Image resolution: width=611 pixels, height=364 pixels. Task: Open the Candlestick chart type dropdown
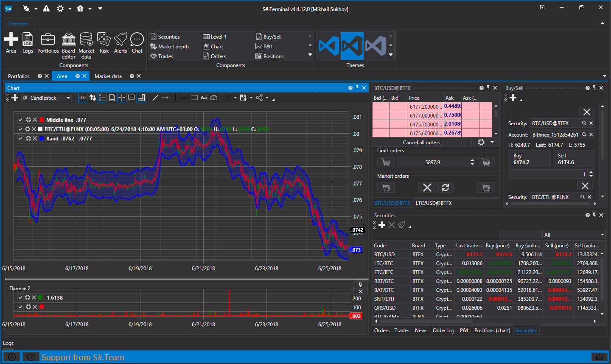47,98
